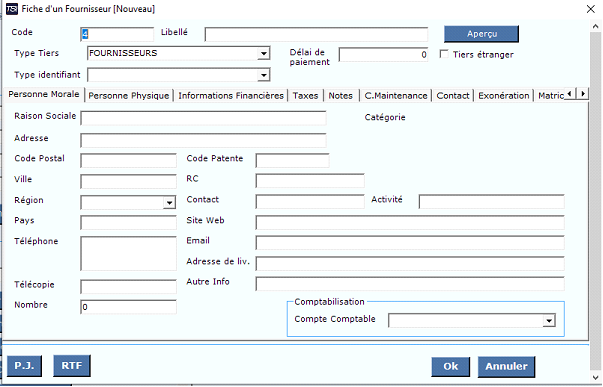Open the Informations Financières tab
Screen dimensions: 603x387
click(x=231, y=96)
